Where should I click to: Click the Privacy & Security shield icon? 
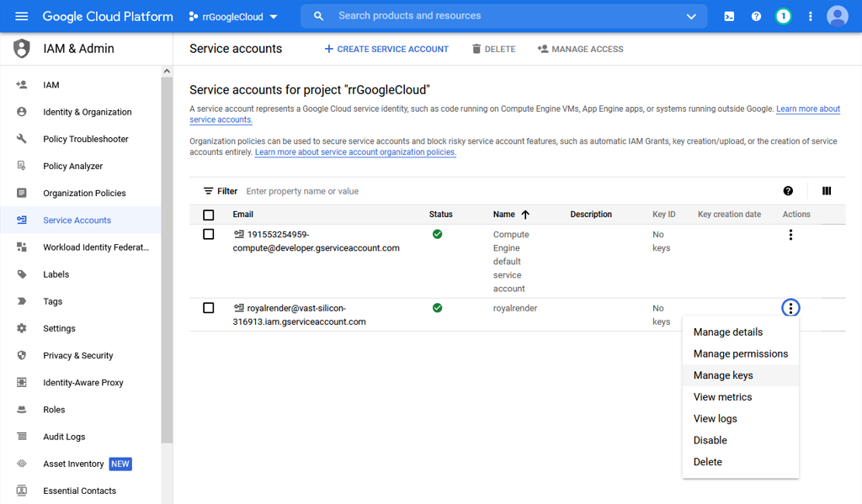coord(21,355)
